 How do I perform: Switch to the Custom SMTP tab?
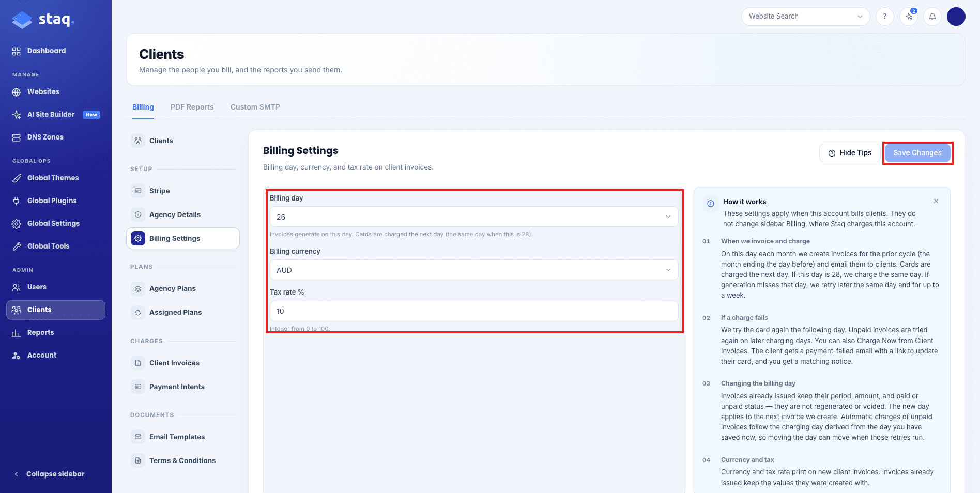(x=255, y=107)
